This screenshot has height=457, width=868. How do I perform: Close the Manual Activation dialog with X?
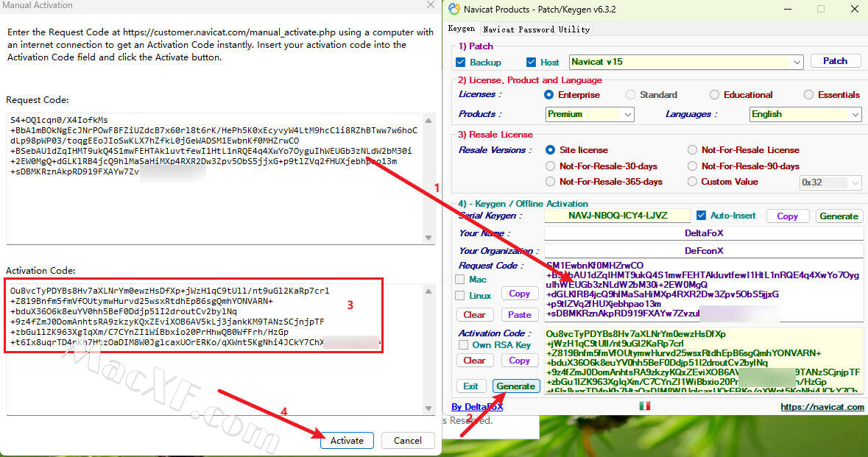click(431, 5)
